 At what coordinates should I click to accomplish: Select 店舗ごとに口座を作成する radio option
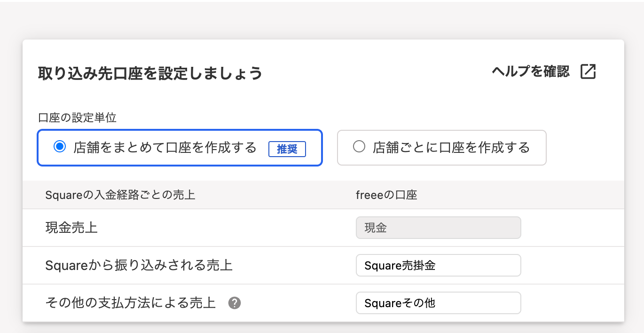(x=359, y=147)
